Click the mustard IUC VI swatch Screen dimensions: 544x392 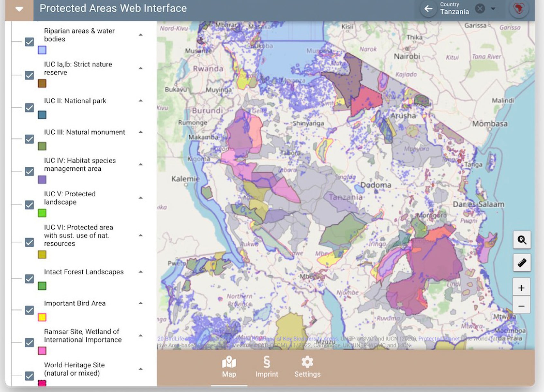42,255
